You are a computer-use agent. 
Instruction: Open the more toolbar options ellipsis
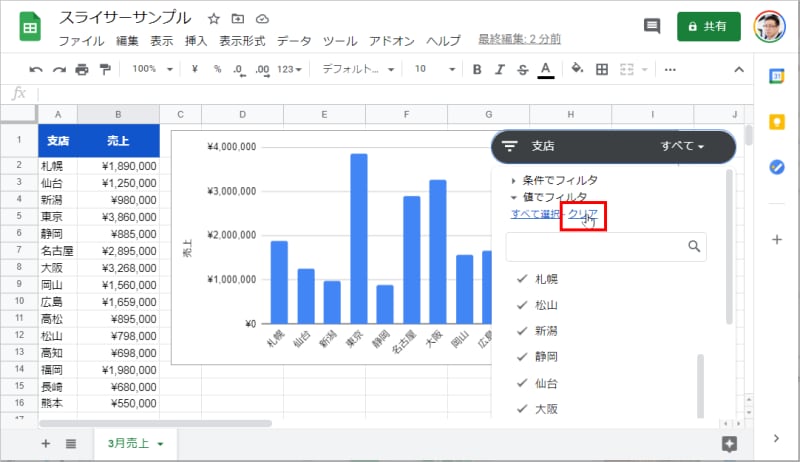pyautogui.click(x=670, y=69)
